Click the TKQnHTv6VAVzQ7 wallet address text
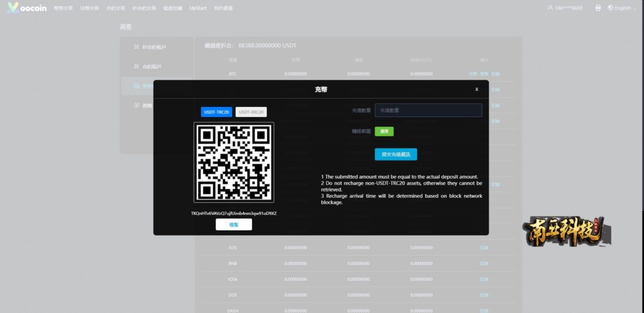Screen dimensions: 644x313 234,213
